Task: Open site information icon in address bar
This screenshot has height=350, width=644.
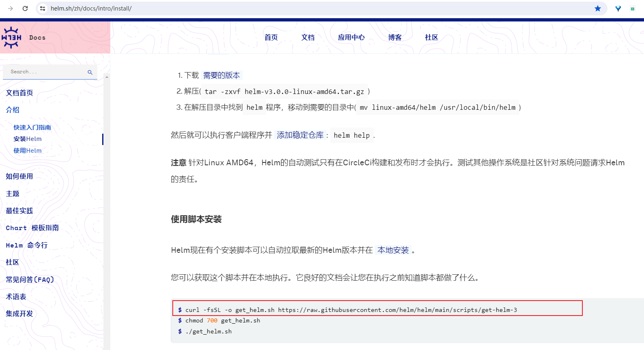Action: (x=43, y=9)
